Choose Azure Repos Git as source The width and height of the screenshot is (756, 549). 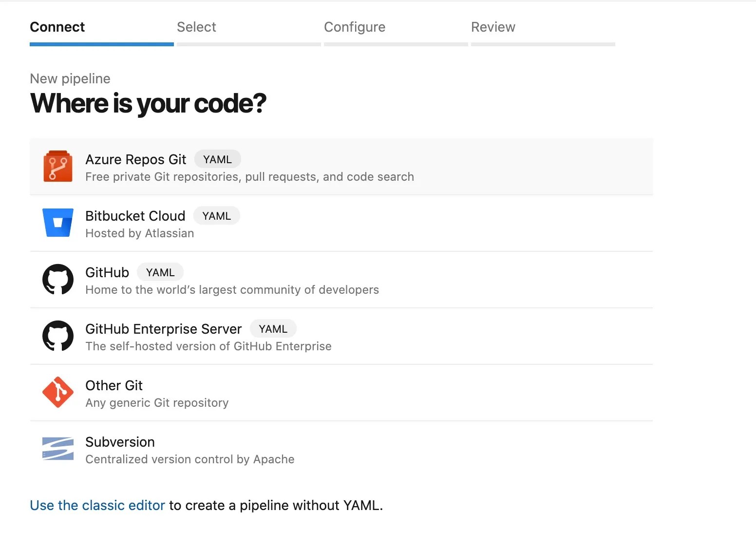[x=135, y=160]
